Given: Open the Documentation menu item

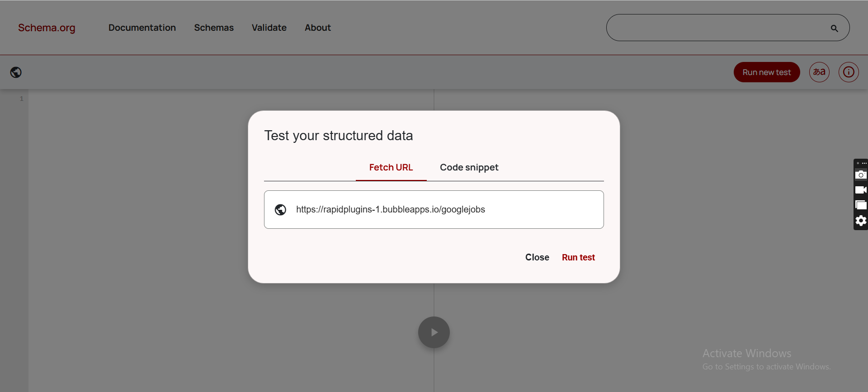Looking at the screenshot, I should pyautogui.click(x=142, y=28).
